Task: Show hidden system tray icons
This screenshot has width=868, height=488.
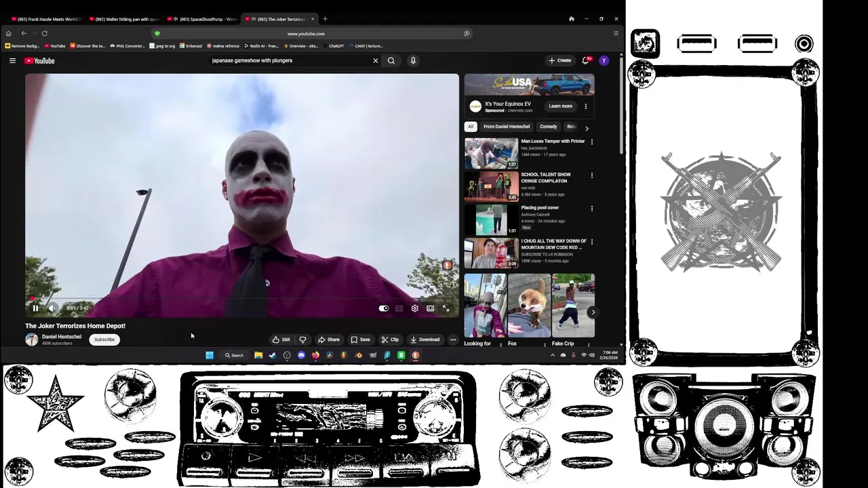Action: tap(553, 355)
